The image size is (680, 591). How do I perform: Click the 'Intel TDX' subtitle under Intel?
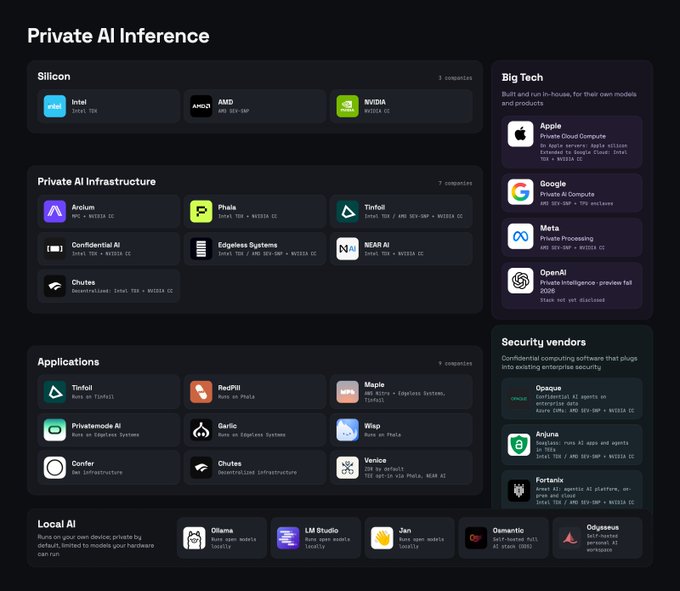[84, 111]
